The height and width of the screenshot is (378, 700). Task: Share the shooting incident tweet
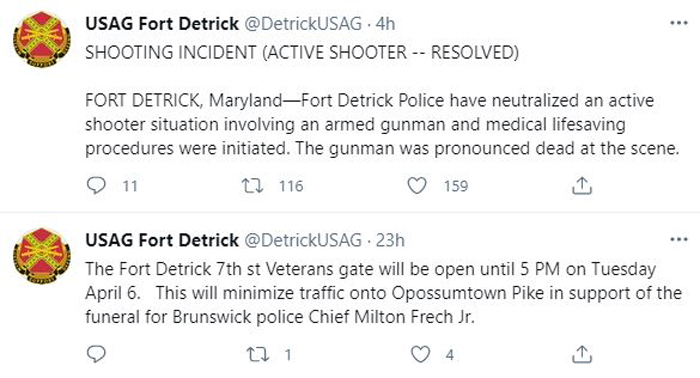[582, 185]
